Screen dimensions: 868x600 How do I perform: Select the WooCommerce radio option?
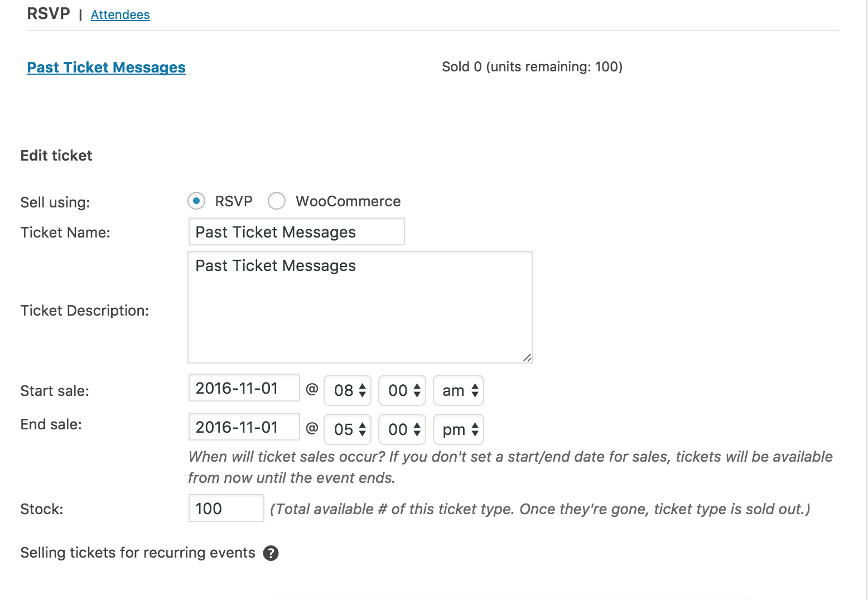coord(277,201)
